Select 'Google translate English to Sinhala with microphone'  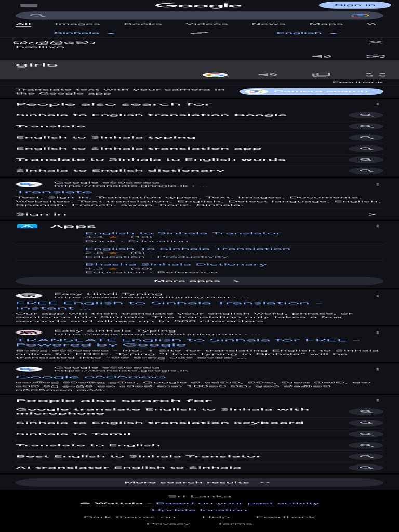coord(162,411)
